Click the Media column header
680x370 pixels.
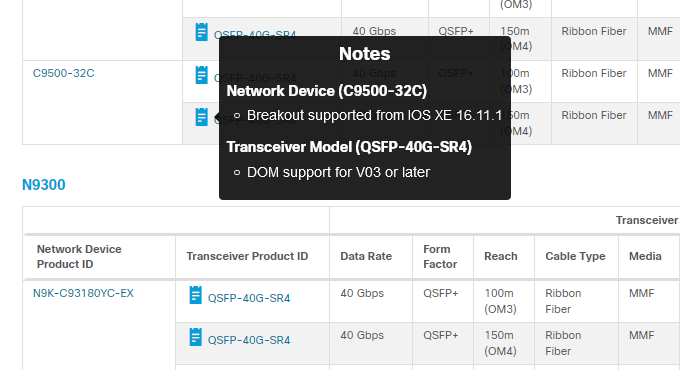(x=645, y=256)
